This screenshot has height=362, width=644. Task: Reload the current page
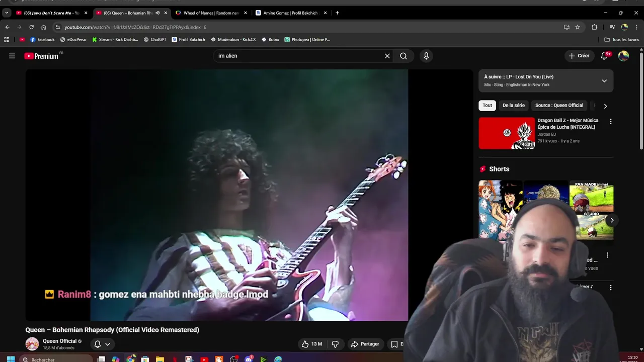pos(31,27)
